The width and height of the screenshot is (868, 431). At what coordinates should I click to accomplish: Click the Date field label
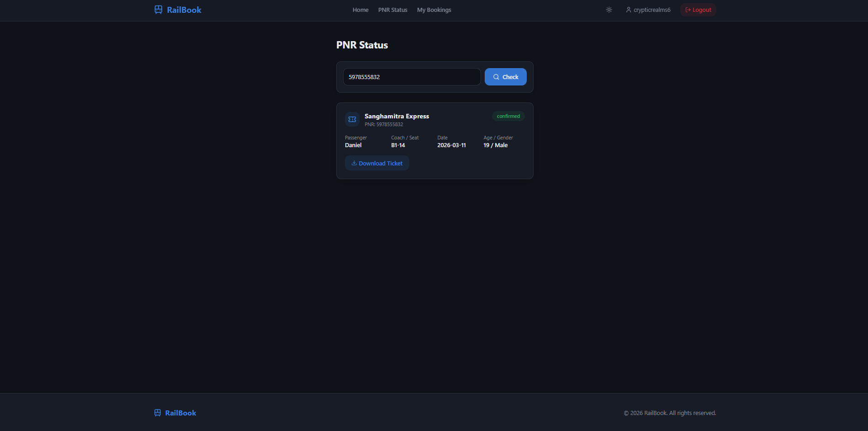click(x=442, y=138)
